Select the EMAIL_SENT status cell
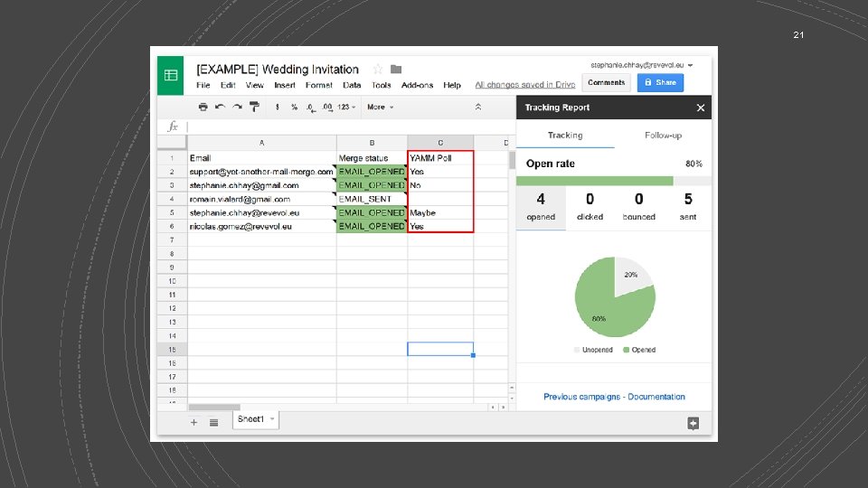This screenshot has width=868, height=488. 372,199
